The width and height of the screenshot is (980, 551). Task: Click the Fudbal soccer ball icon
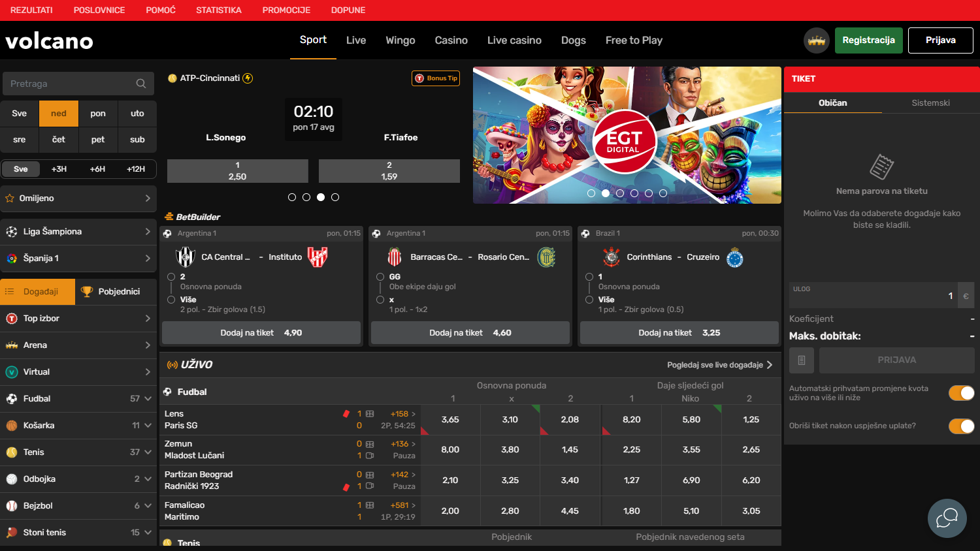click(12, 399)
